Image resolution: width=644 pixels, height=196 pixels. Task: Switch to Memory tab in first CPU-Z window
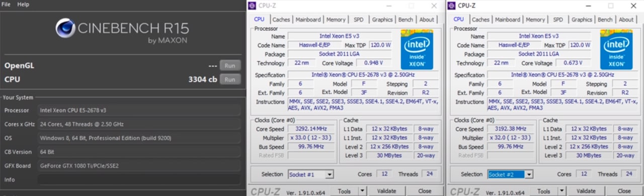[x=336, y=20]
